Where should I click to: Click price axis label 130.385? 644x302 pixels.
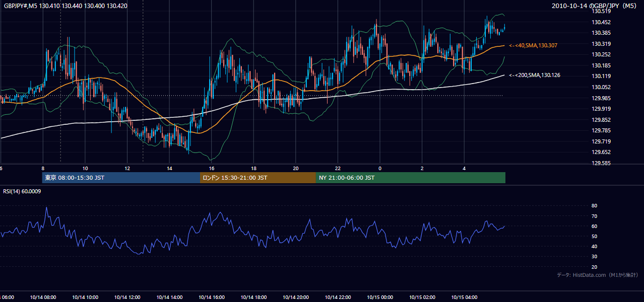(x=601, y=33)
